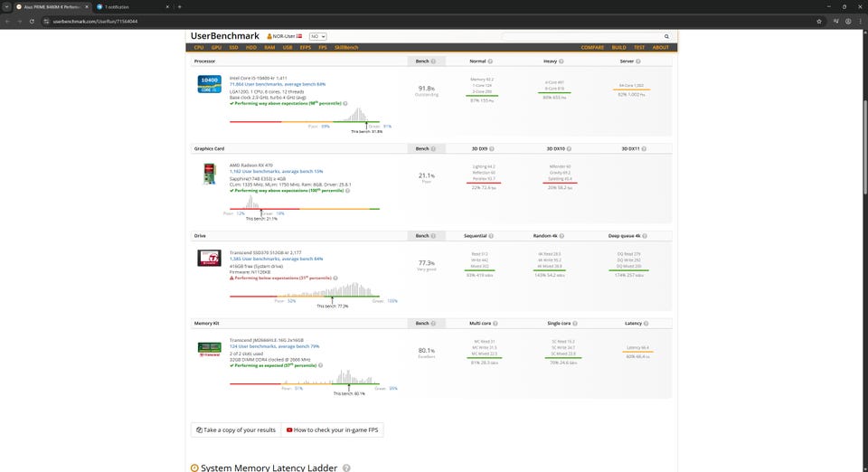This screenshot has width=868, height=472.
Task: Click the 91.8% processor bench score
Action: tap(426, 89)
